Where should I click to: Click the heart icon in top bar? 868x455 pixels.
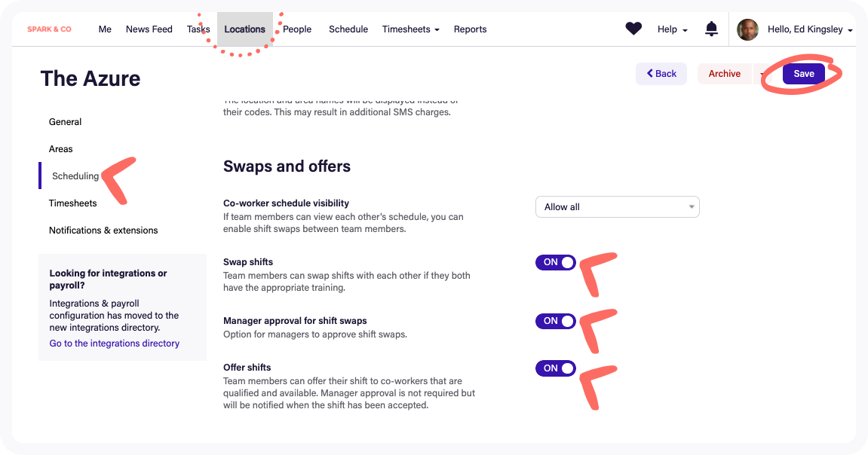[x=633, y=29]
